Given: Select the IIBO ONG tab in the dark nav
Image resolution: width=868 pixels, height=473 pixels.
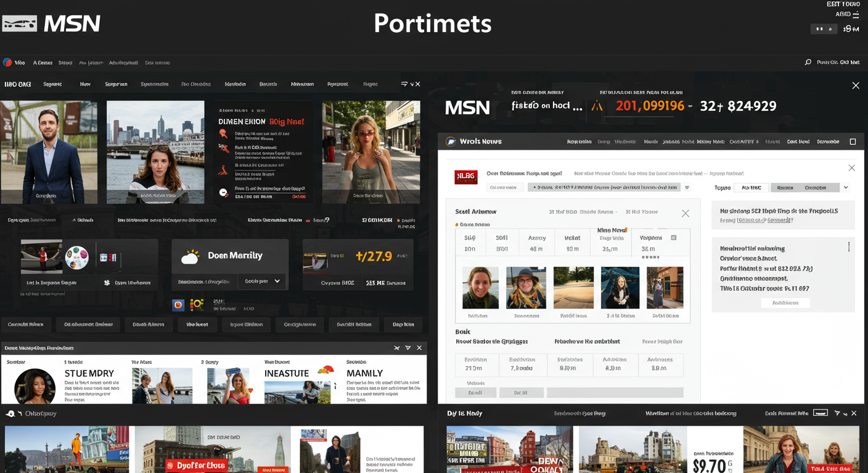Looking at the screenshot, I should pos(17,84).
